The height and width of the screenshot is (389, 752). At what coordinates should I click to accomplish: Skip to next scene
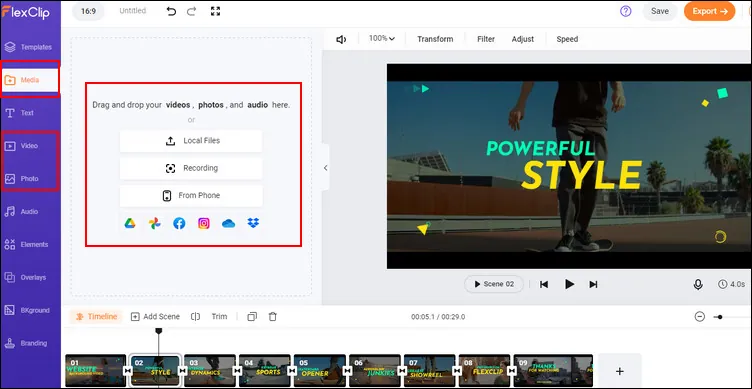coord(593,284)
